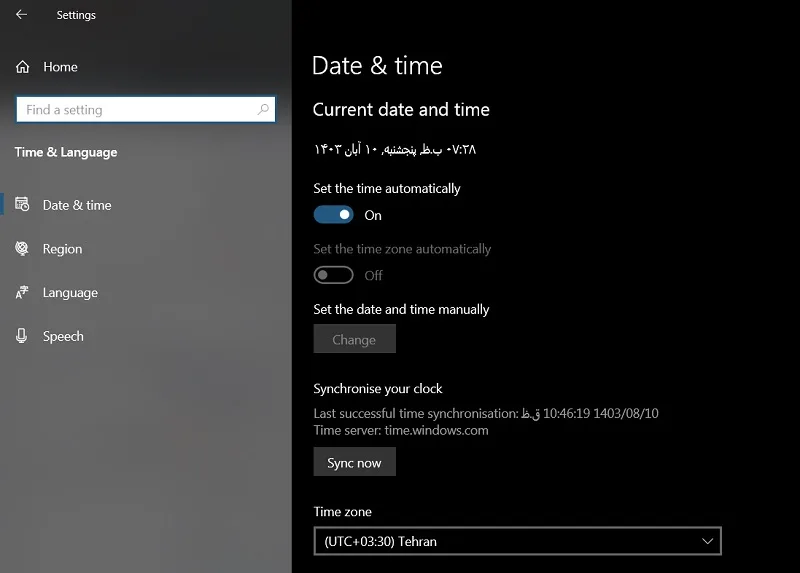Click the Home house icon

click(x=22, y=67)
